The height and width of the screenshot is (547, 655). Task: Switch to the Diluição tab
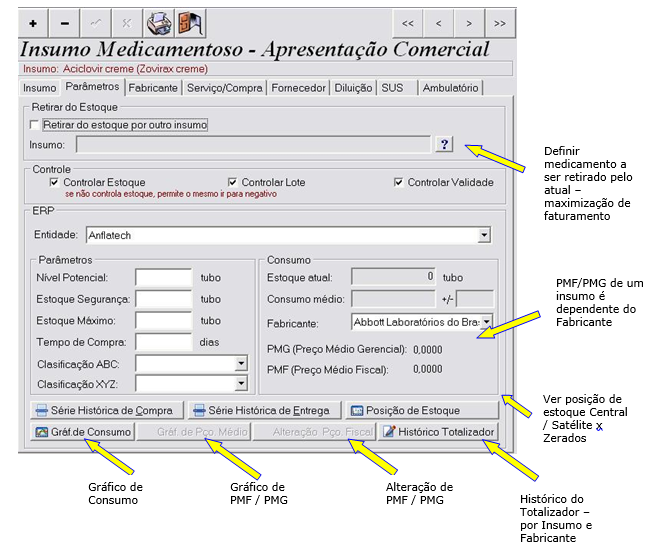click(x=353, y=88)
